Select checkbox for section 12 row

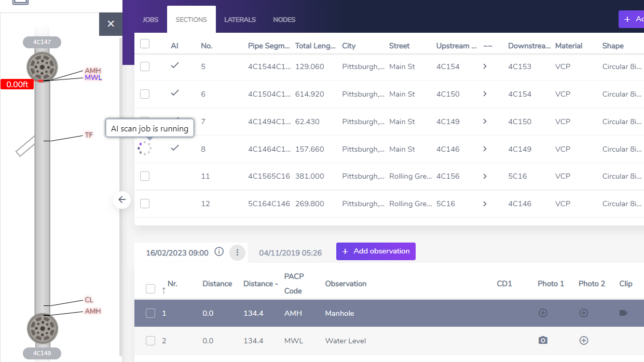click(145, 204)
